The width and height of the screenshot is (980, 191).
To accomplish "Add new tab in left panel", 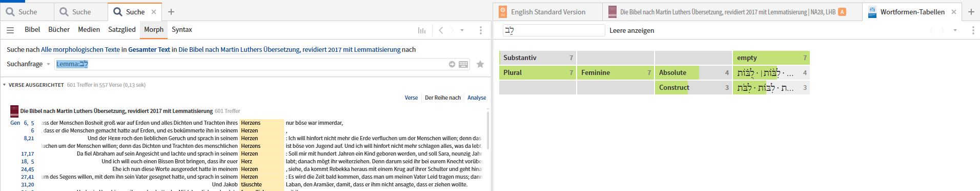I will (171, 11).
